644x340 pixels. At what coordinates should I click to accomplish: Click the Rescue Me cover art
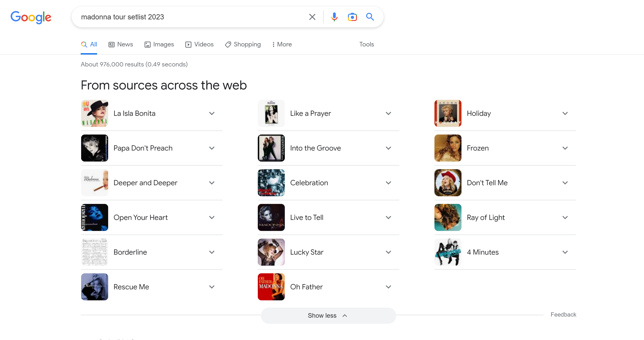click(x=94, y=287)
